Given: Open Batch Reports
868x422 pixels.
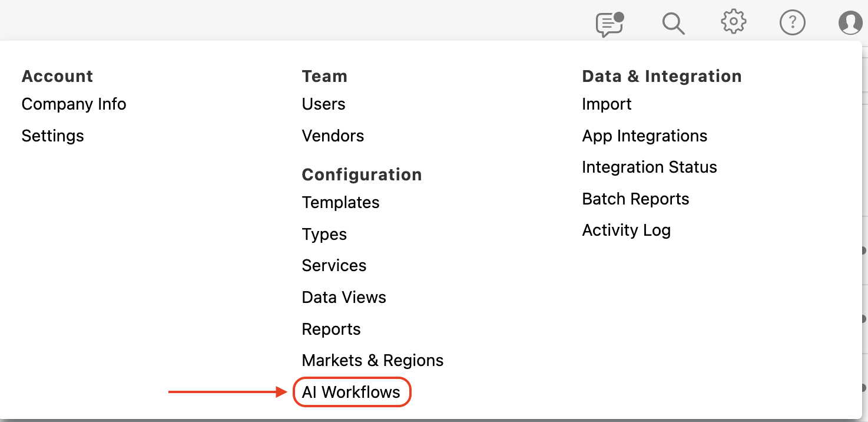Looking at the screenshot, I should (635, 199).
